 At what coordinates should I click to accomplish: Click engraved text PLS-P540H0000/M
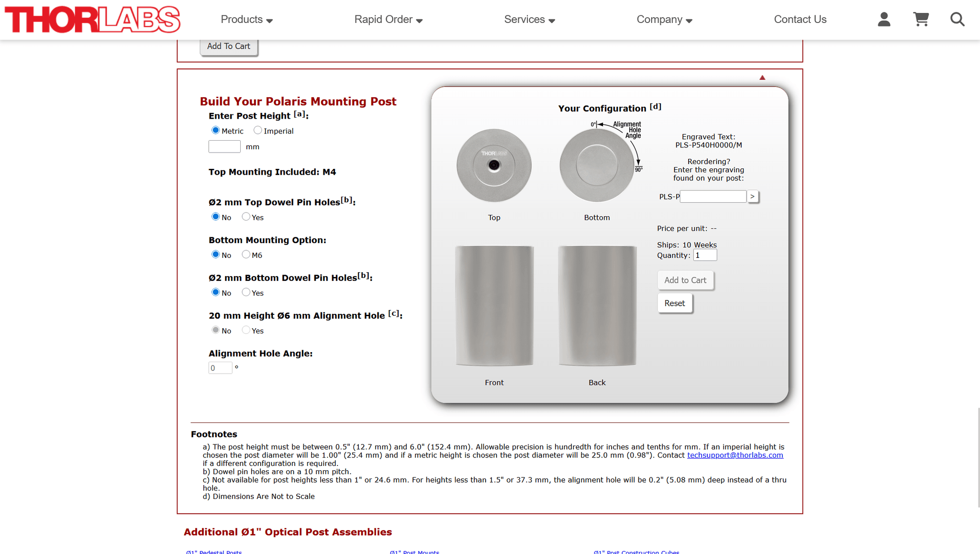709,145
